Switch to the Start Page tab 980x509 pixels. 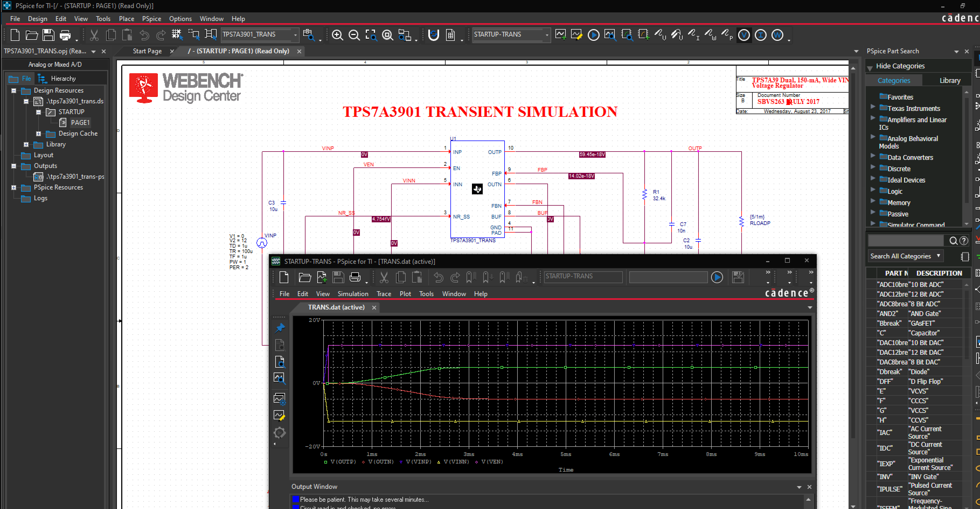pyautogui.click(x=147, y=51)
